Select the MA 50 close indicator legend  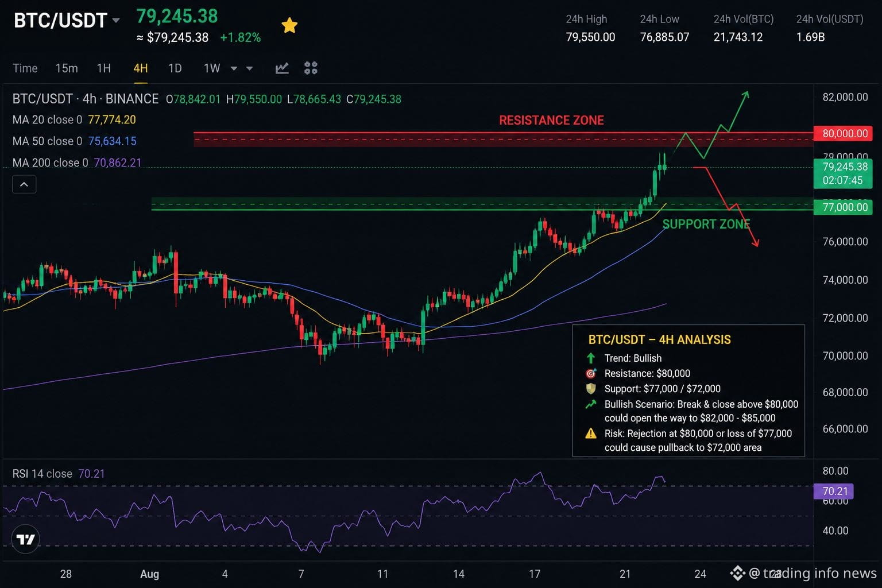coord(75,141)
